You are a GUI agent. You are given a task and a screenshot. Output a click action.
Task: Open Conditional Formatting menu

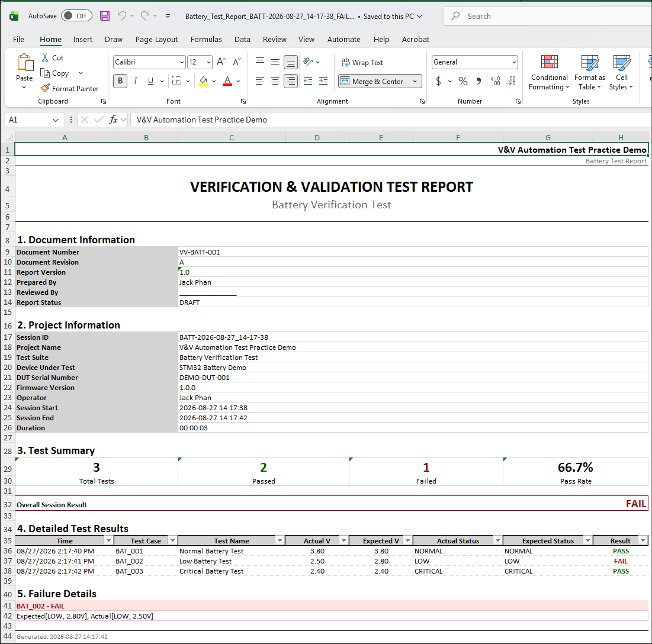tap(550, 73)
